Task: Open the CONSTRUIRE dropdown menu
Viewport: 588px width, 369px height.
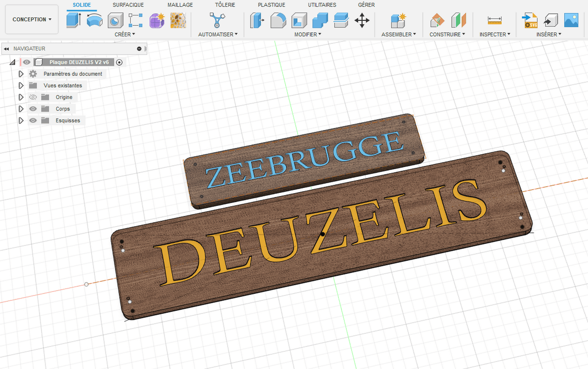Action: [x=447, y=34]
